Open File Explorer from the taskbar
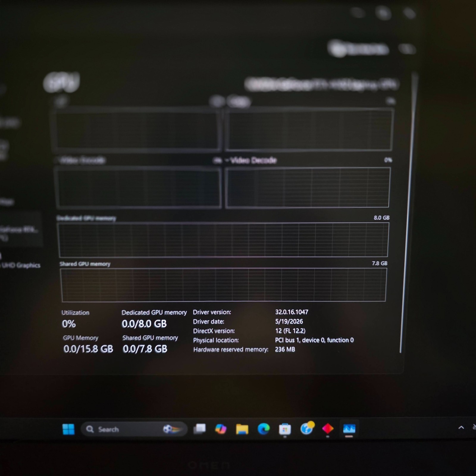The height and width of the screenshot is (476, 476). point(242,429)
